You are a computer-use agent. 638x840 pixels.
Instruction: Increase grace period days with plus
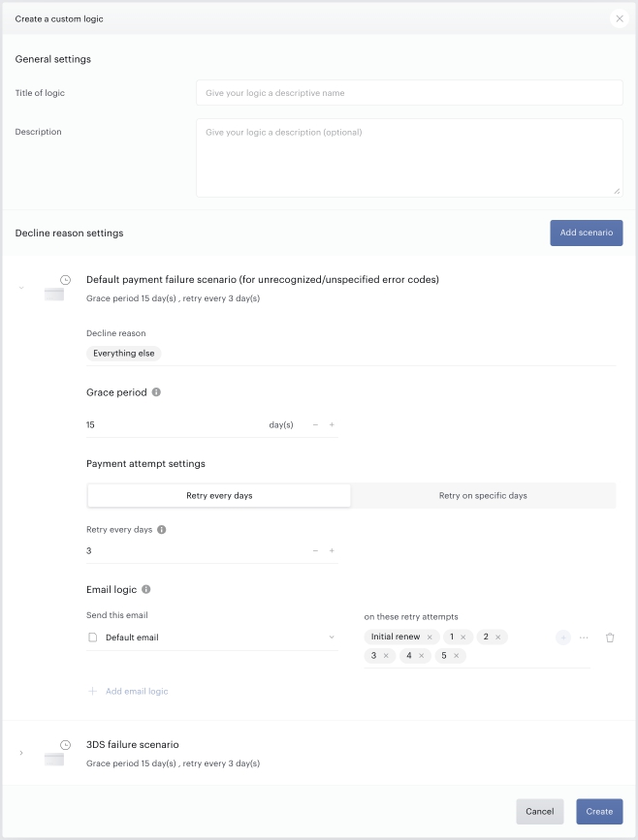pyautogui.click(x=332, y=424)
